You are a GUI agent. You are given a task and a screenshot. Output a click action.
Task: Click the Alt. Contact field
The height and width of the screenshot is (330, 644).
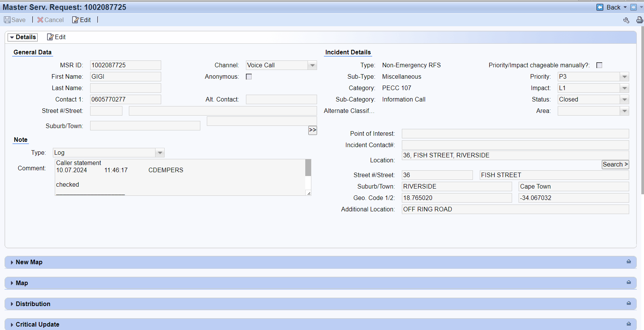[x=281, y=100]
